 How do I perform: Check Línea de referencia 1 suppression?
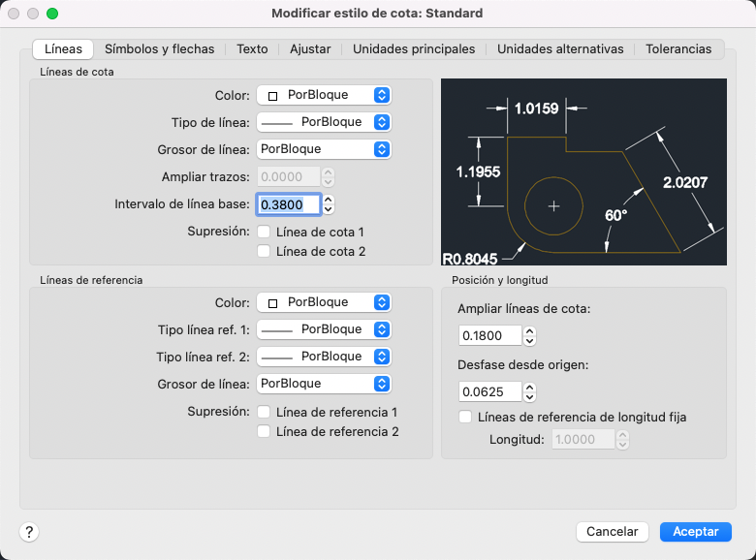click(264, 412)
